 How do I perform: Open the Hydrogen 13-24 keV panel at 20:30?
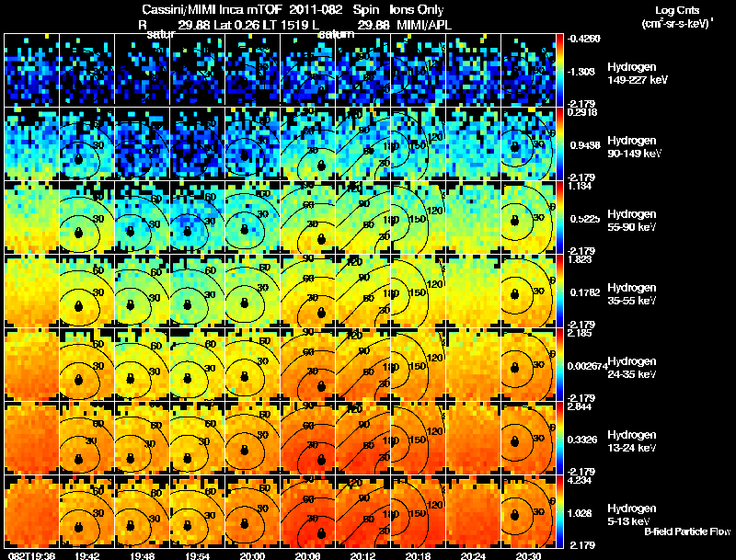[x=528, y=438]
